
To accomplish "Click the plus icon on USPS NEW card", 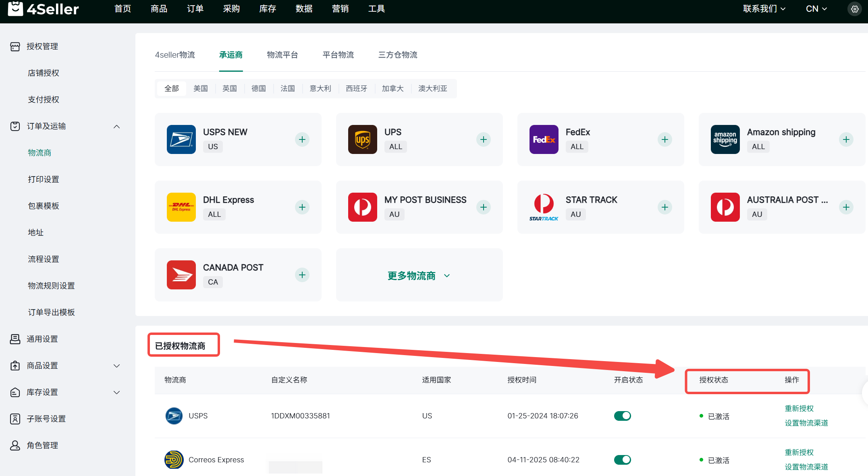I will pos(302,139).
